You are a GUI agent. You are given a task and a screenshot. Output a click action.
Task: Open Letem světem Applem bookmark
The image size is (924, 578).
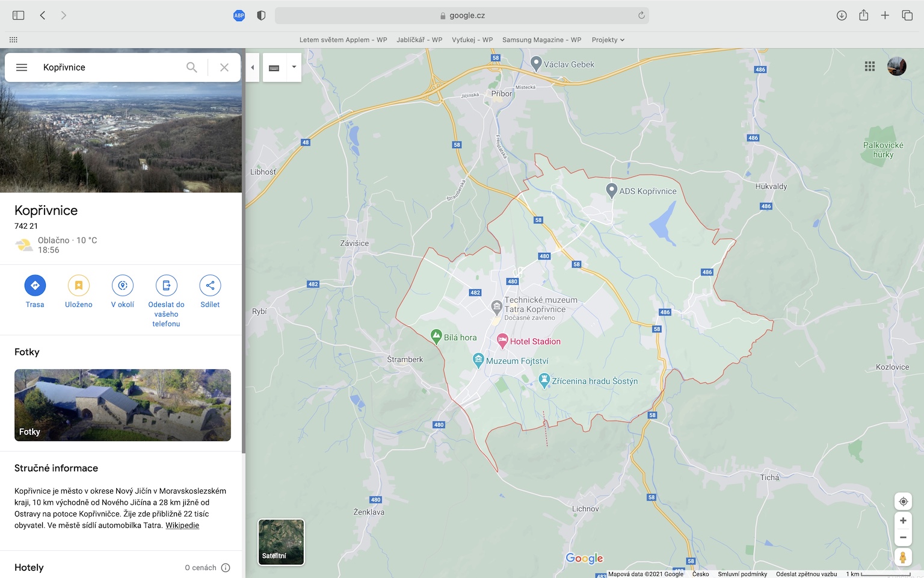tap(343, 40)
